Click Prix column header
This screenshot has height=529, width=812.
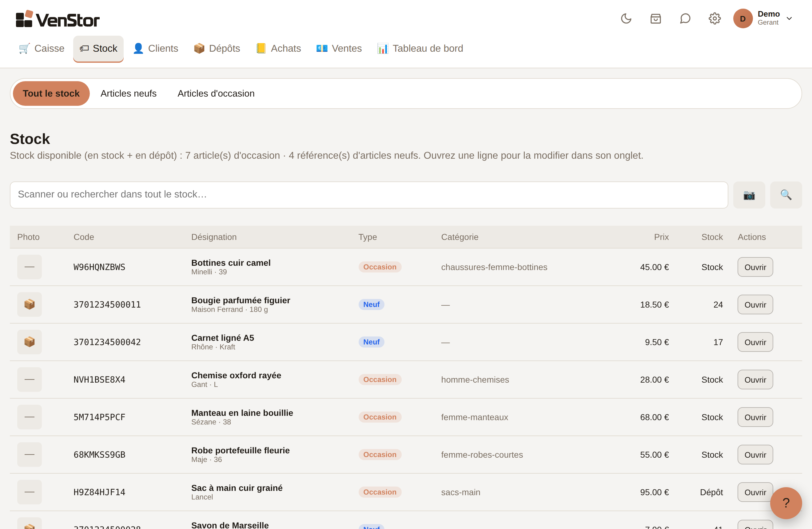pyautogui.click(x=661, y=237)
